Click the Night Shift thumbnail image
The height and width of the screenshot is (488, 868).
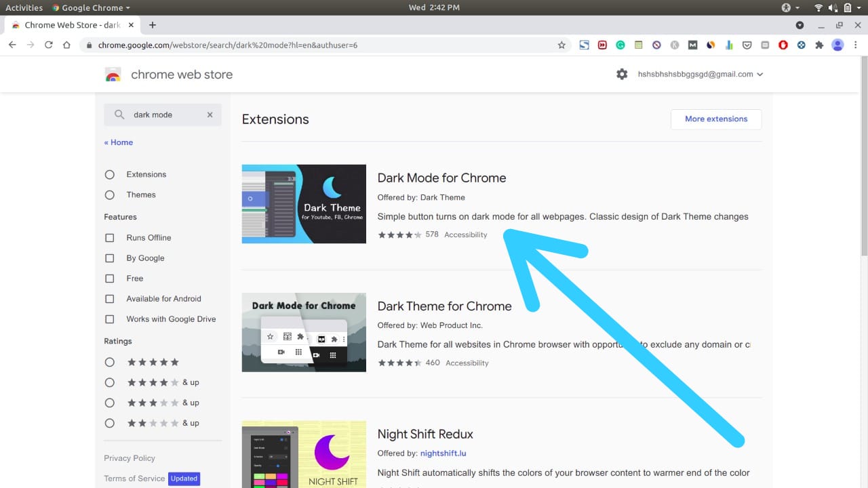[x=304, y=454]
